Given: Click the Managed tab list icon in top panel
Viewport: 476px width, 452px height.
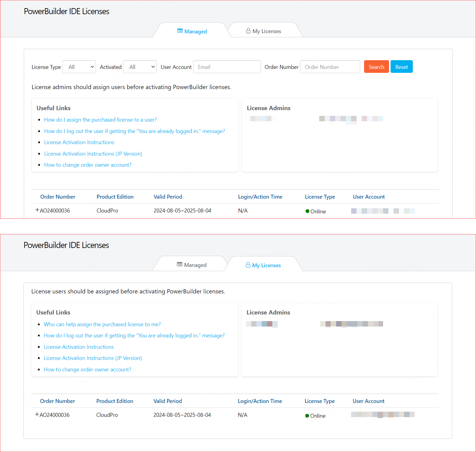Looking at the screenshot, I should click(180, 31).
